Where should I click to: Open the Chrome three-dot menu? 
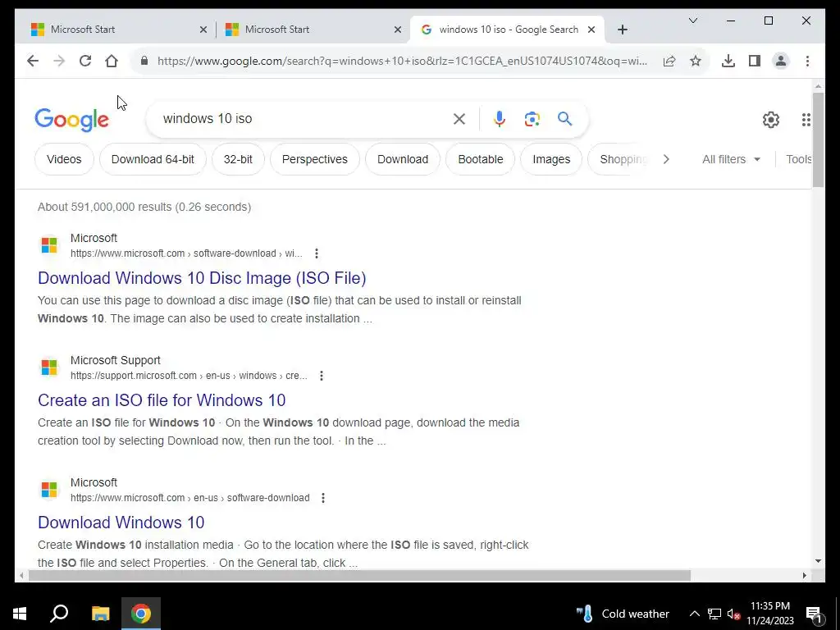807,61
